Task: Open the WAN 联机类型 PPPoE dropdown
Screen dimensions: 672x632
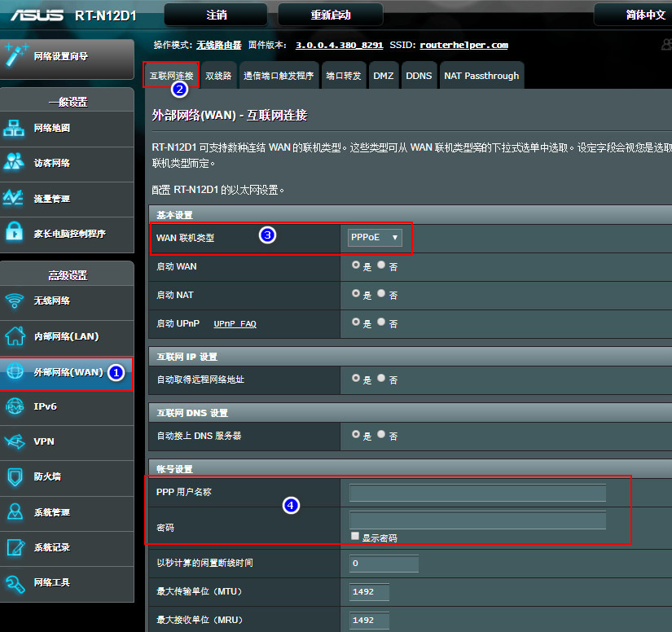Action: point(375,237)
